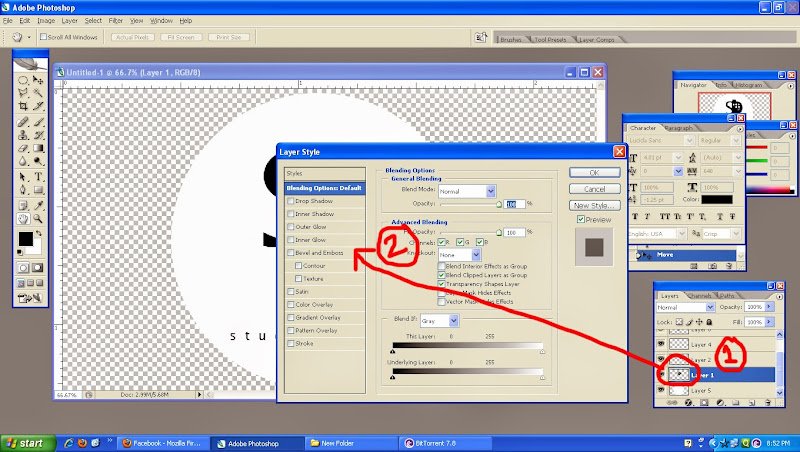Image resolution: width=800 pixels, height=452 pixels.
Task: Click the Print Size button
Action: 229,37
